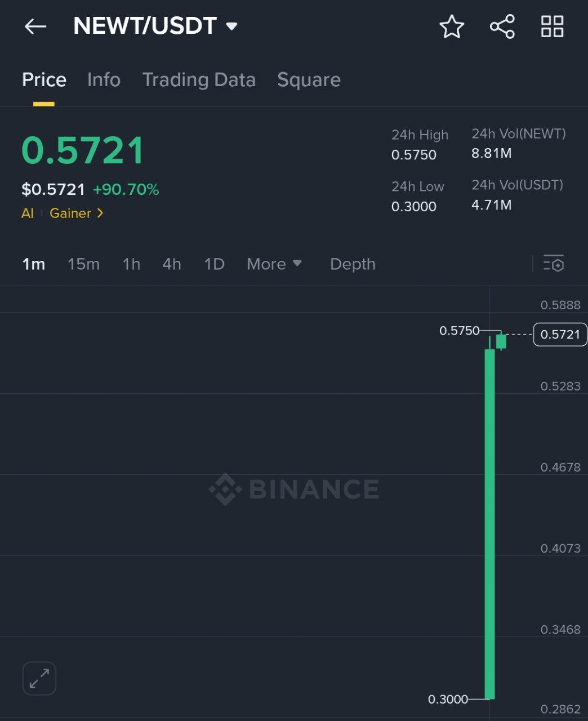This screenshot has width=588, height=721.
Task: Open the Depth chart view
Action: click(x=353, y=264)
